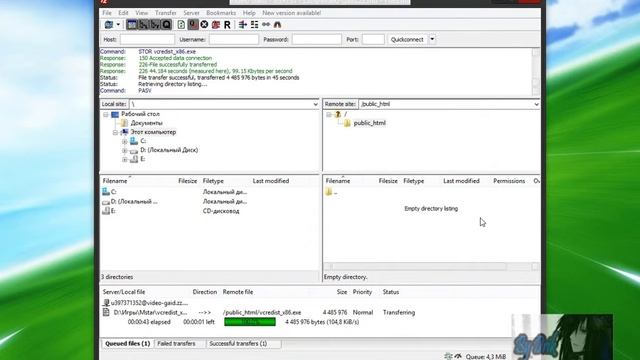This screenshot has height=360, width=640.
Task: Toggle directory comparison
Action: point(254,25)
